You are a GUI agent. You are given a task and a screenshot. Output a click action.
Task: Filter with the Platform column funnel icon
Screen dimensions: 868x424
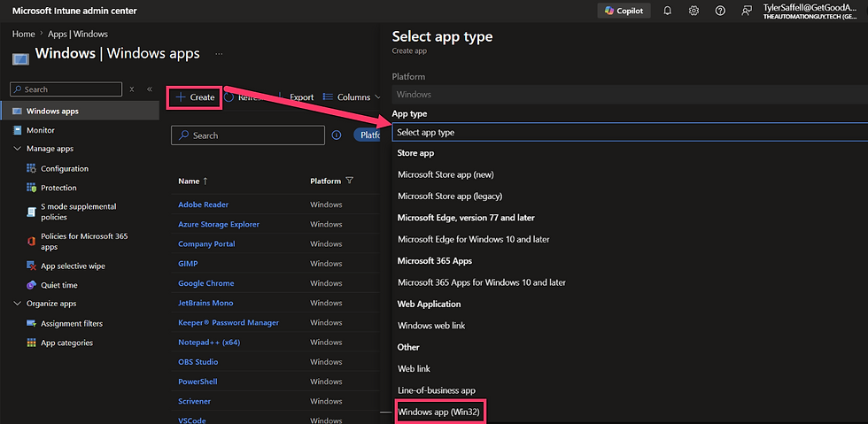click(349, 181)
